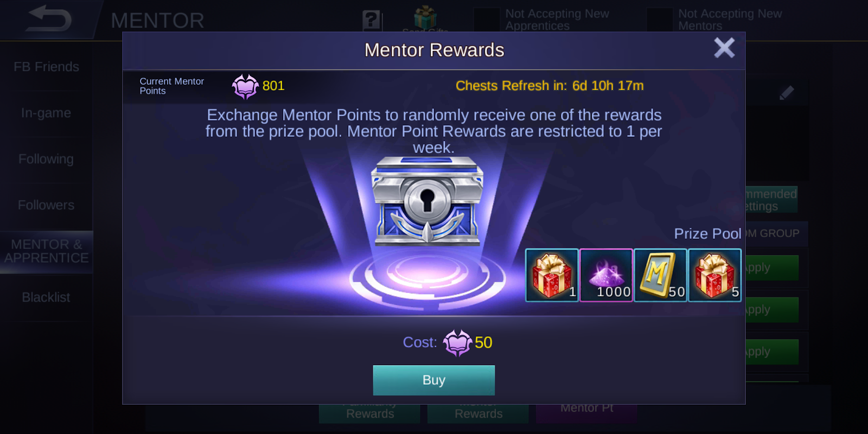868x434 pixels.
Task: Tap the pencil edit icon
Action: [787, 93]
